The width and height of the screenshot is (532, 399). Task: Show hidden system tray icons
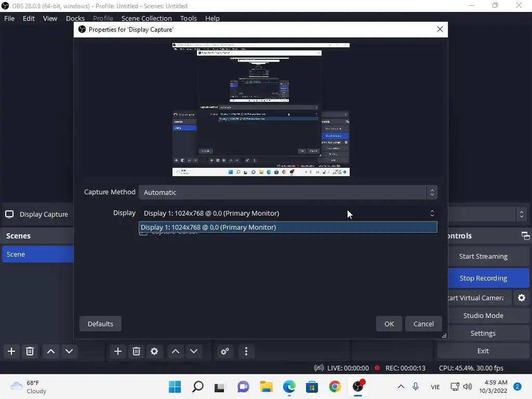(401, 387)
